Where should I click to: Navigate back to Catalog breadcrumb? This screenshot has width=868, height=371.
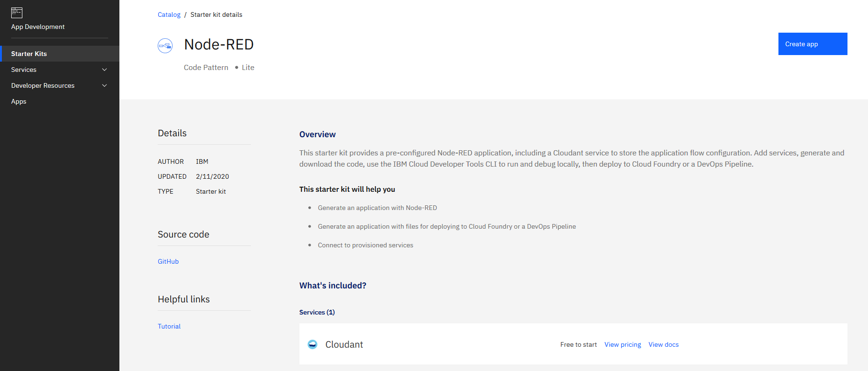(169, 14)
